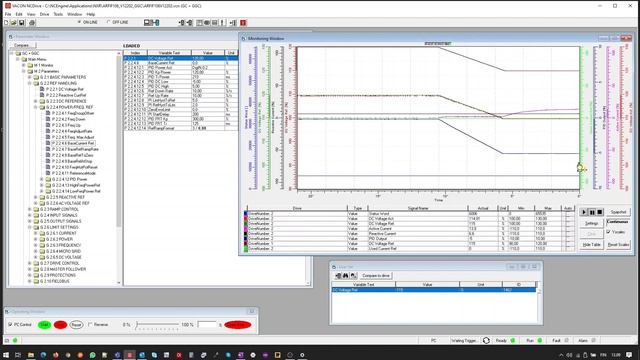
Task: Toggle Auto checkbox for Used Current Ref row
Action: click(568, 248)
